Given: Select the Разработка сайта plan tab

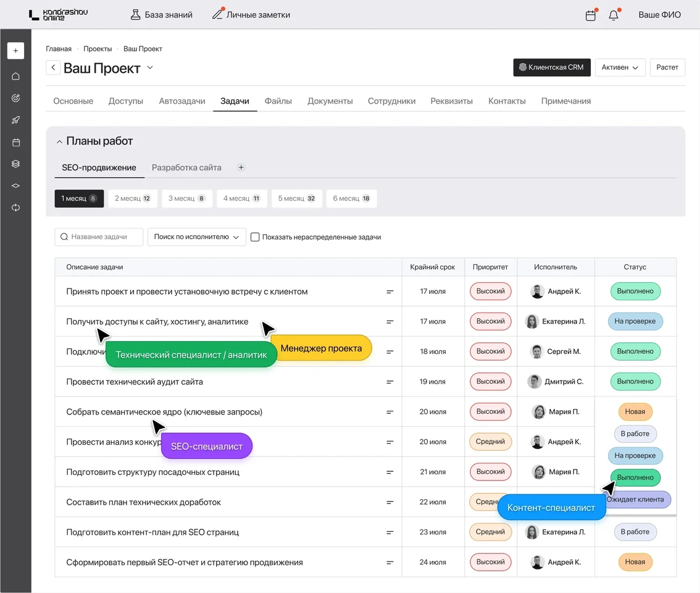Looking at the screenshot, I should point(186,167).
